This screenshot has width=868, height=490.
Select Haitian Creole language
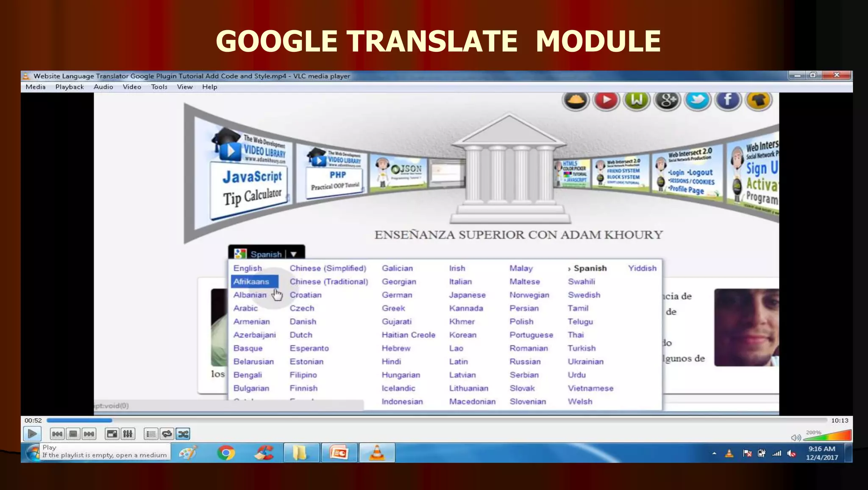coord(408,335)
